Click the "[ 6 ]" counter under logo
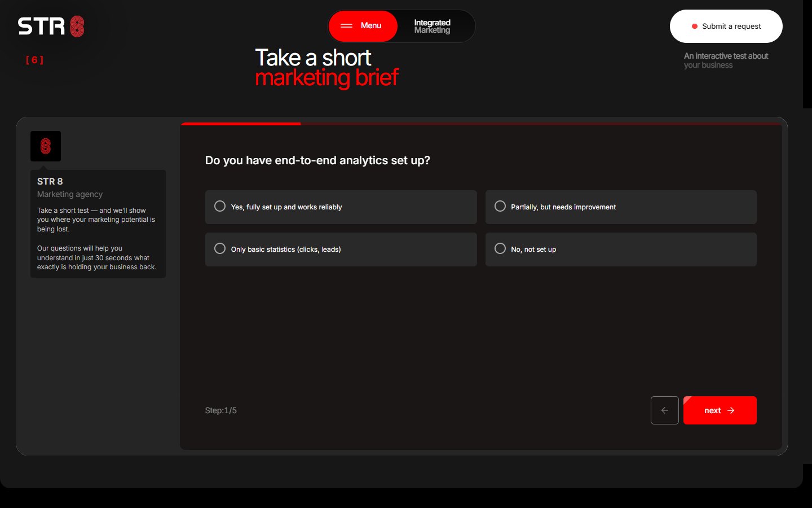The width and height of the screenshot is (812, 508). coord(34,60)
